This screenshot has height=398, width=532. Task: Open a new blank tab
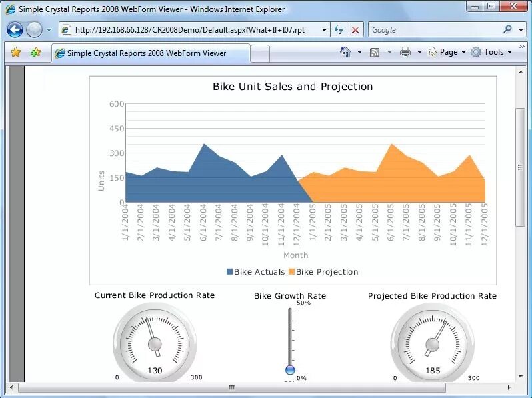click(260, 53)
